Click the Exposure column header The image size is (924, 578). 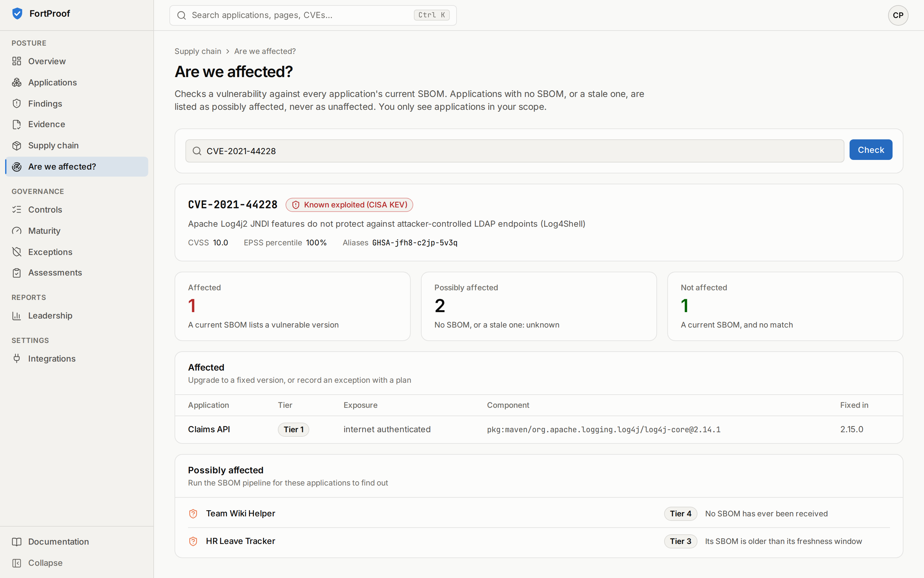(x=360, y=405)
